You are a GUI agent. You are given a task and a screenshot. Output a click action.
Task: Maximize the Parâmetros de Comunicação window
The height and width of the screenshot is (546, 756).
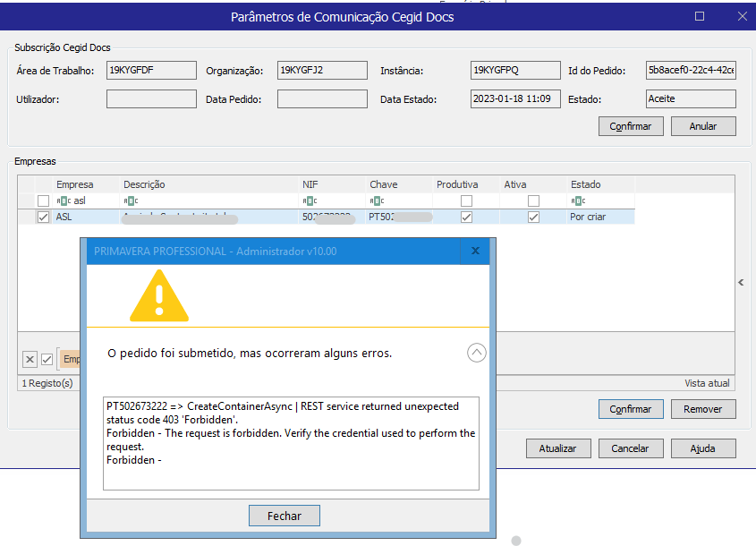pos(700,16)
